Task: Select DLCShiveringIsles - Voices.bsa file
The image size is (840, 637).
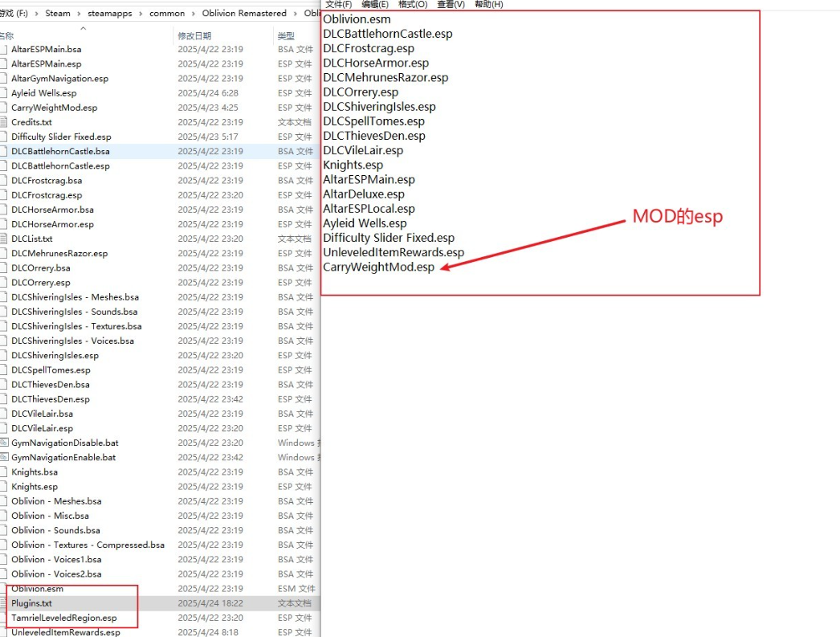Action: (x=73, y=341)
